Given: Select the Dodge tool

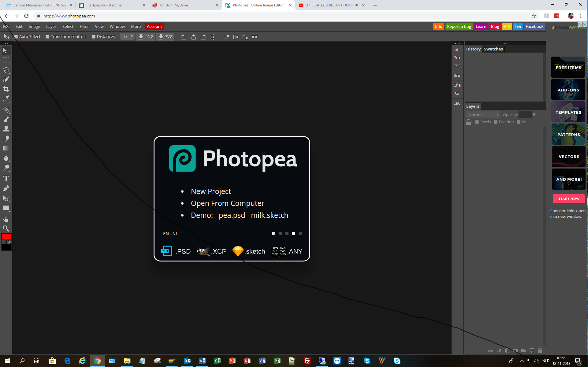Looking at the screenshot, I should click(x=6, y=168).
